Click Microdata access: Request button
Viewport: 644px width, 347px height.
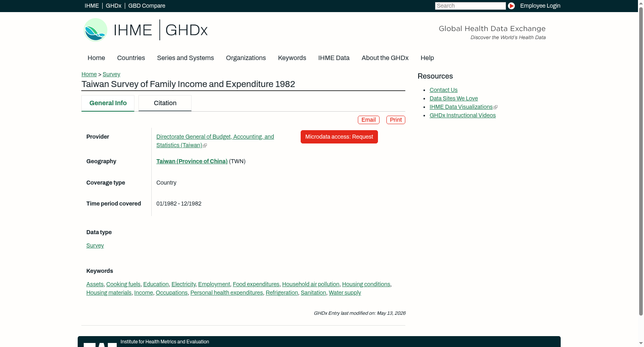(x=339, y=137)
